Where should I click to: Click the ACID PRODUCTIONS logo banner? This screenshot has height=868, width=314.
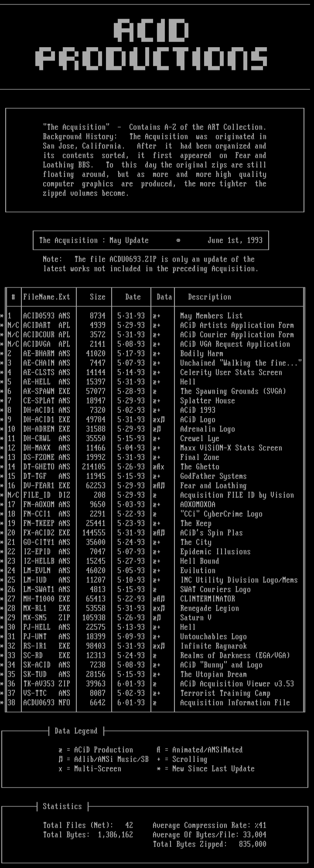[x=152, y=45]
